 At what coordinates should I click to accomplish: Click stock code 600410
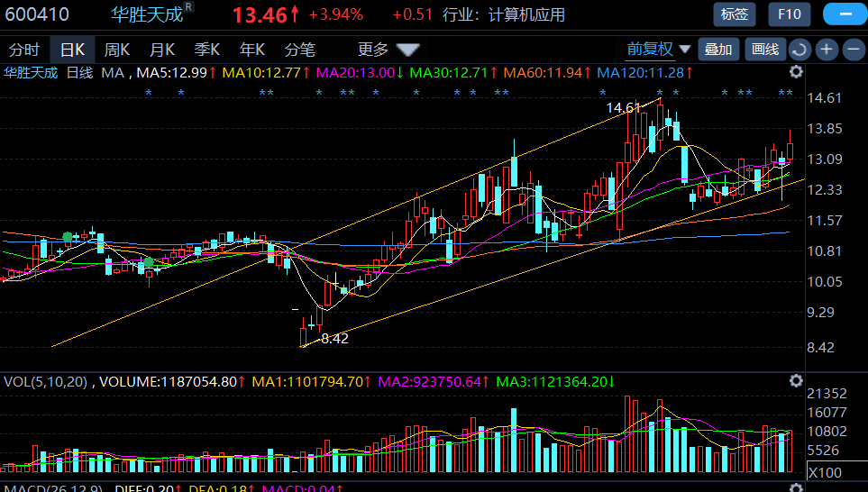point(37,14)
